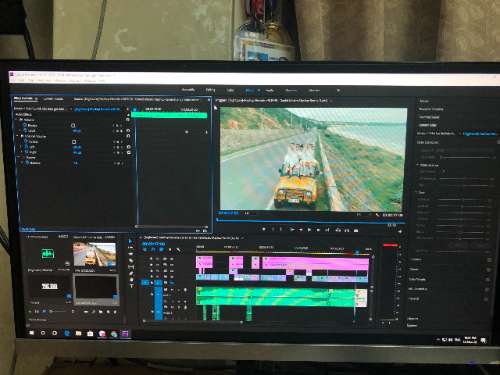Click the Lift button in Program monitor
This screenshot has height=375, width=500.
pos(338,230)
